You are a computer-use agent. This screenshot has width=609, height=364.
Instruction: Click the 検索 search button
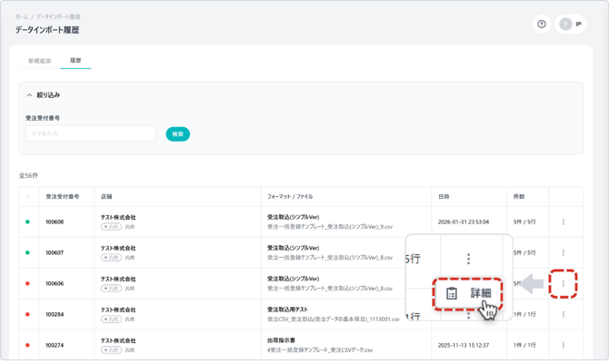click(177, 134)
